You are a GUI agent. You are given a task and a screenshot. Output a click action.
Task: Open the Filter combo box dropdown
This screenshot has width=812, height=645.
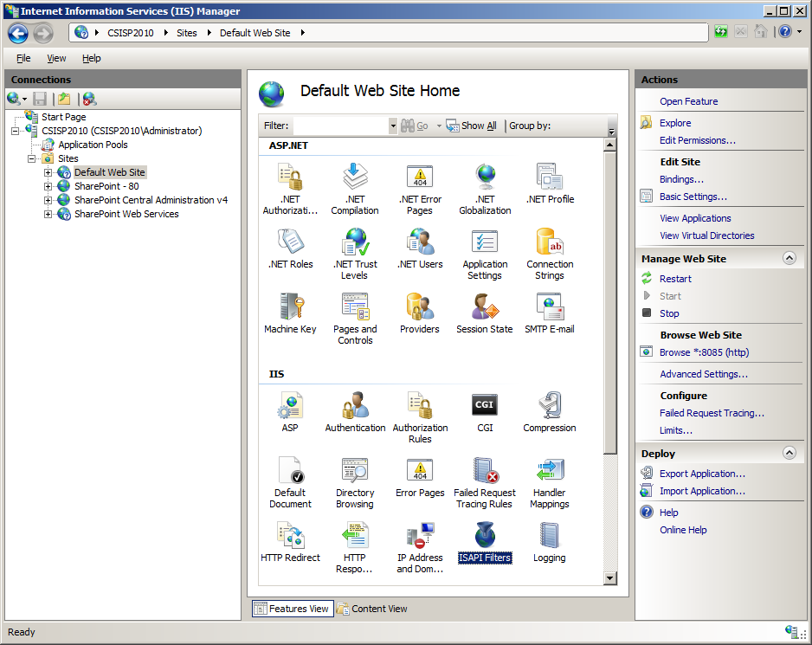(x=393, y=126)
